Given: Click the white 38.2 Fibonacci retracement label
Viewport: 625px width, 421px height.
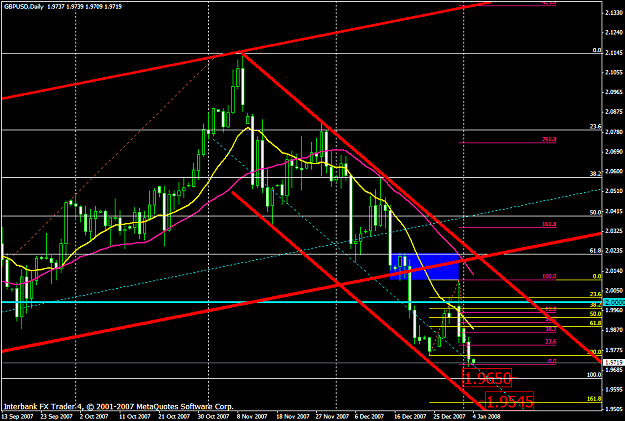Looking at the screenshot, I should pos(596,174).
